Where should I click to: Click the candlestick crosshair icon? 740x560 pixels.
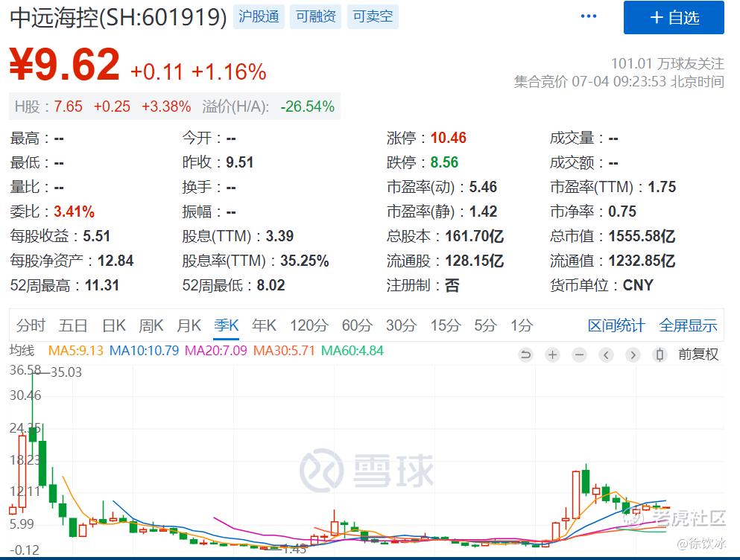[660, 354]
